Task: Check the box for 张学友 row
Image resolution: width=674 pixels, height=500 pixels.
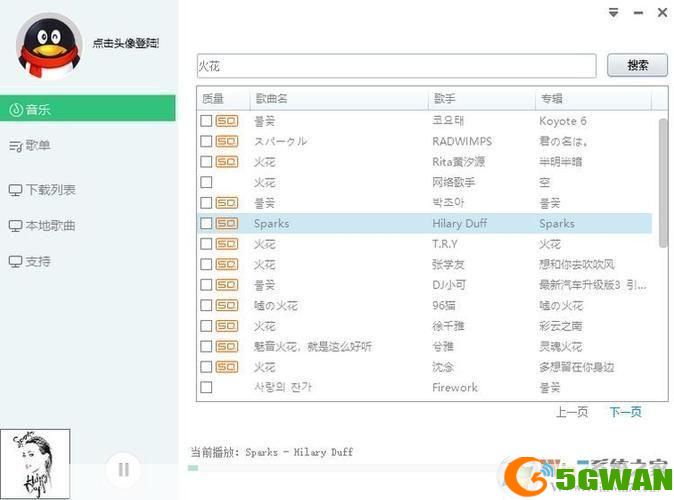Action: (206, 264)
